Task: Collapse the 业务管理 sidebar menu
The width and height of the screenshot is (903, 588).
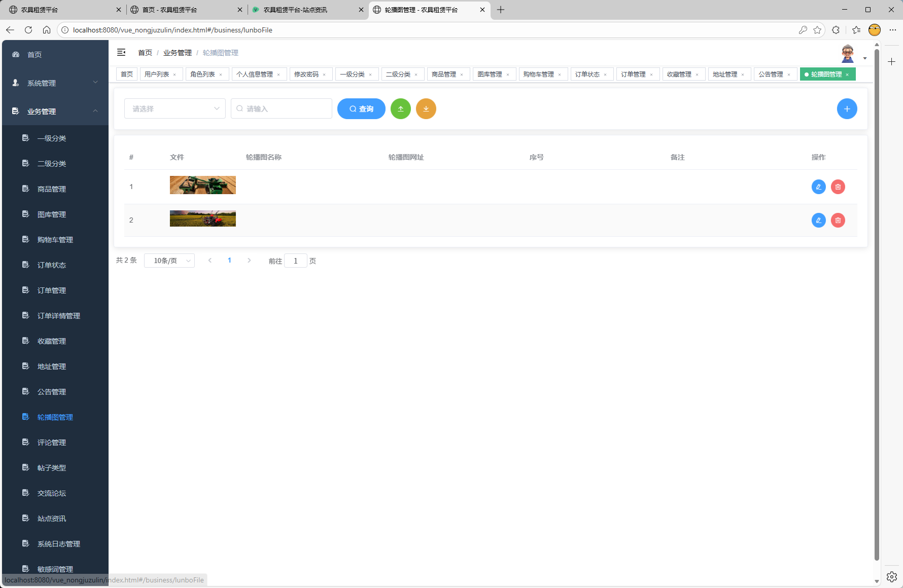Action: (x=55, y=111)
